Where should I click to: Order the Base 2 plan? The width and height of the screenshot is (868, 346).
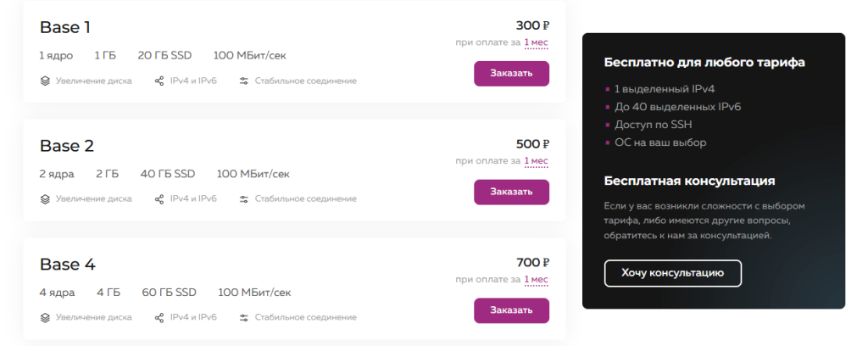point(511,192)
